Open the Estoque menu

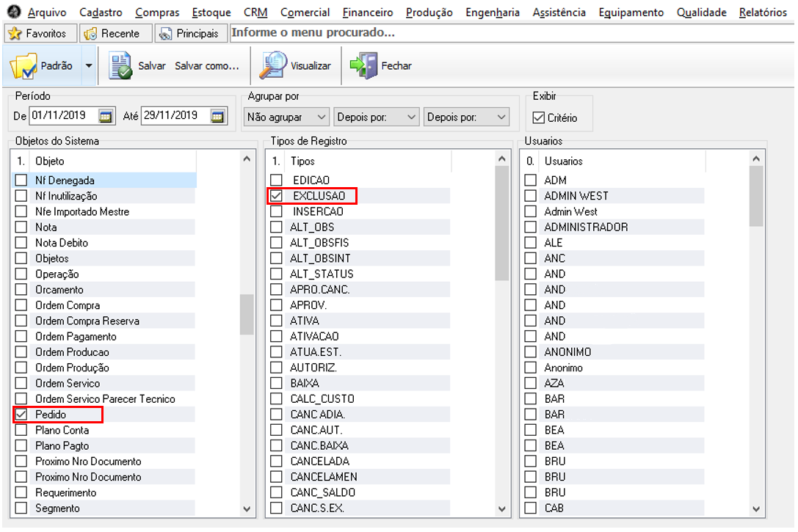211,12
